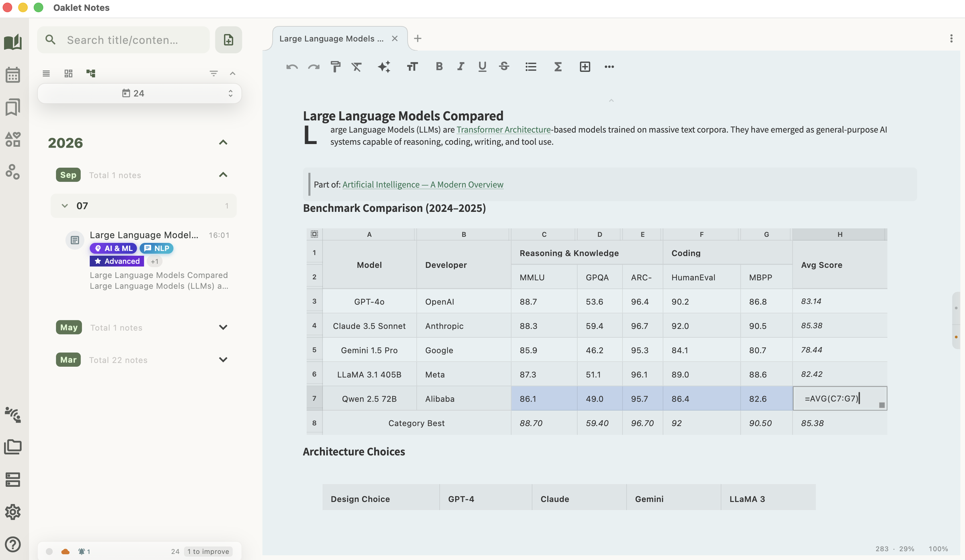Select the Claude 3.5 Sonnet cell
Viewport: 965px width, 560px height.
369,326
